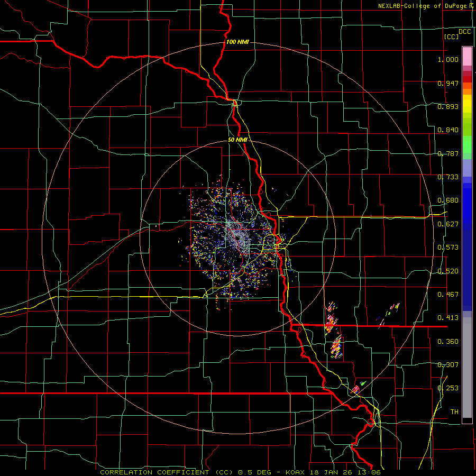Pick the orange segment of the color scale
This screenshot has width=476, height=476.
(467, 91)
